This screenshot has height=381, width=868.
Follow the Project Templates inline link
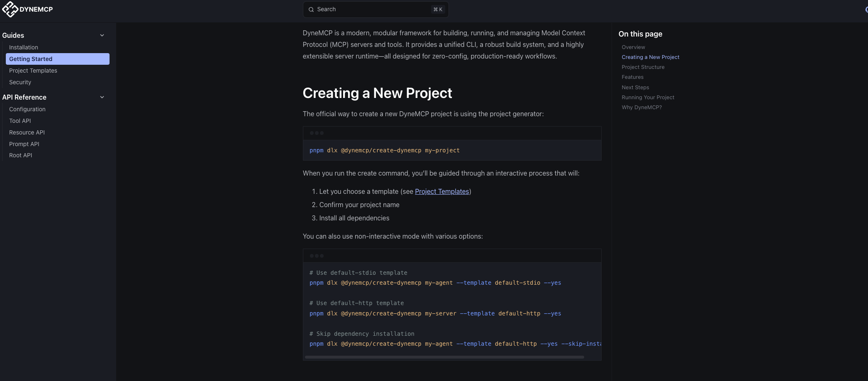(442, 191)
